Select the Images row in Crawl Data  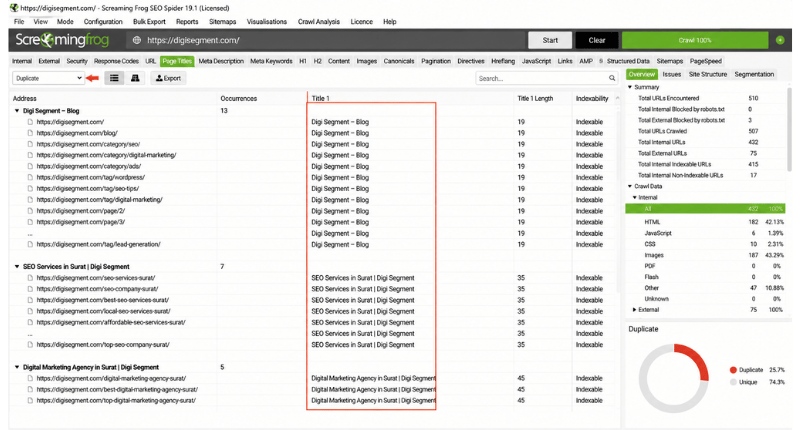pyautogui.click(x=705, y=255)
